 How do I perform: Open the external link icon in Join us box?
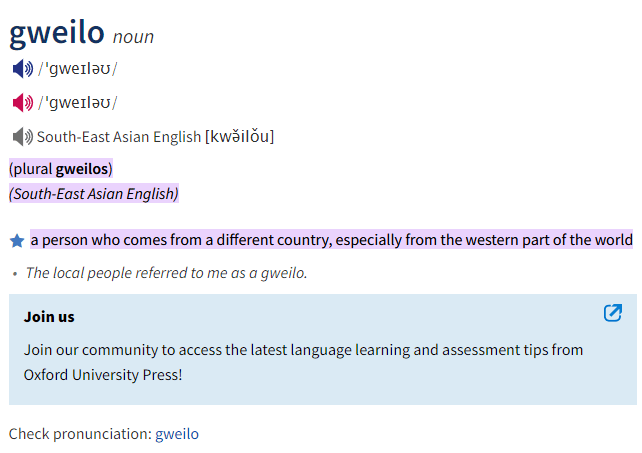coord(613,313)
